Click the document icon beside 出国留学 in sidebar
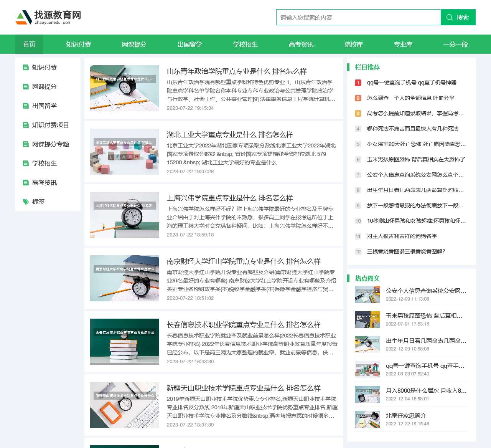The width and height of the screenshot is (491, 448). (25, 106)
